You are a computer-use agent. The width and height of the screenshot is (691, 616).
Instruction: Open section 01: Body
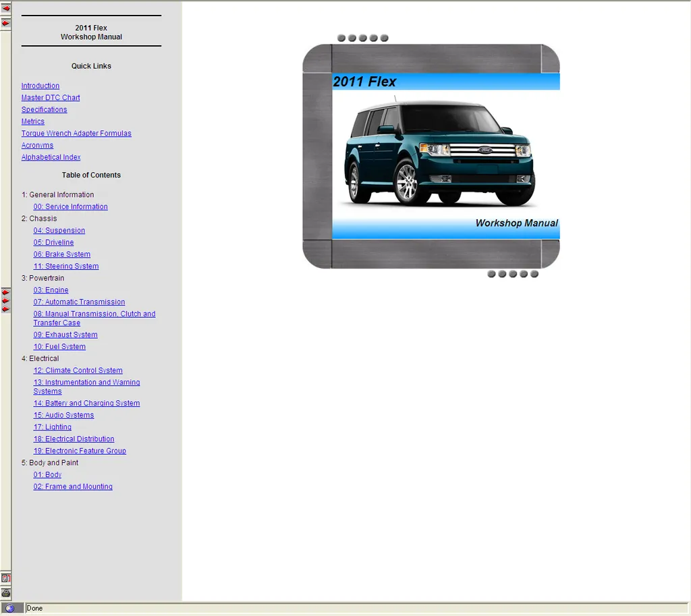point(47,474)
